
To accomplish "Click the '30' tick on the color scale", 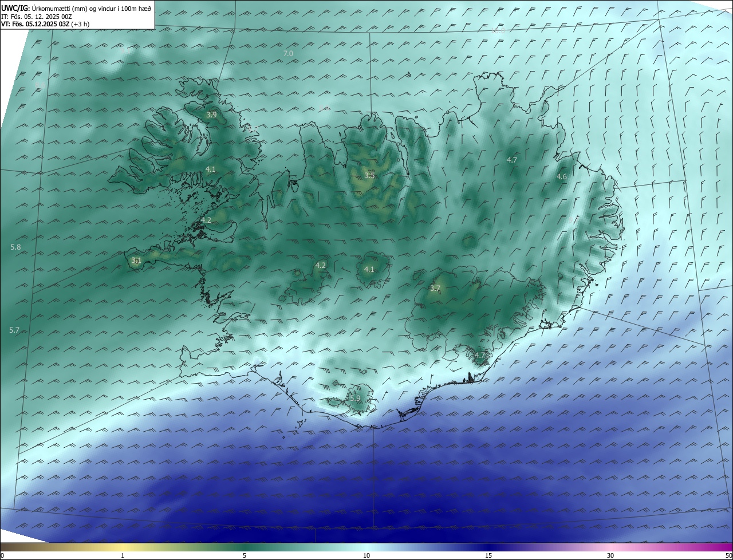I will [610, 555].
